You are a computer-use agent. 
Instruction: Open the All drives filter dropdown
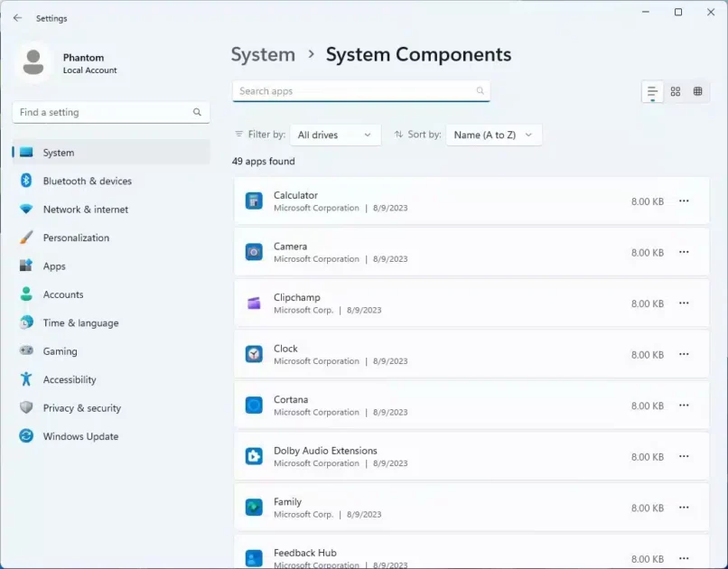[x=334, y=135]
